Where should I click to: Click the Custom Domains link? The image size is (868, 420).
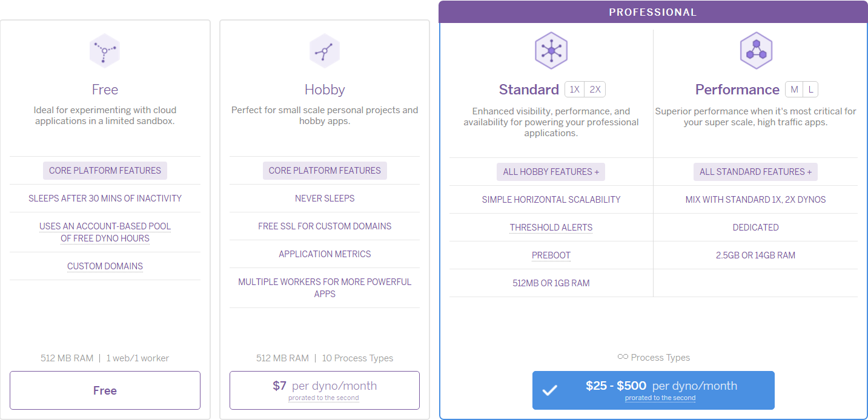click(105, 266)
